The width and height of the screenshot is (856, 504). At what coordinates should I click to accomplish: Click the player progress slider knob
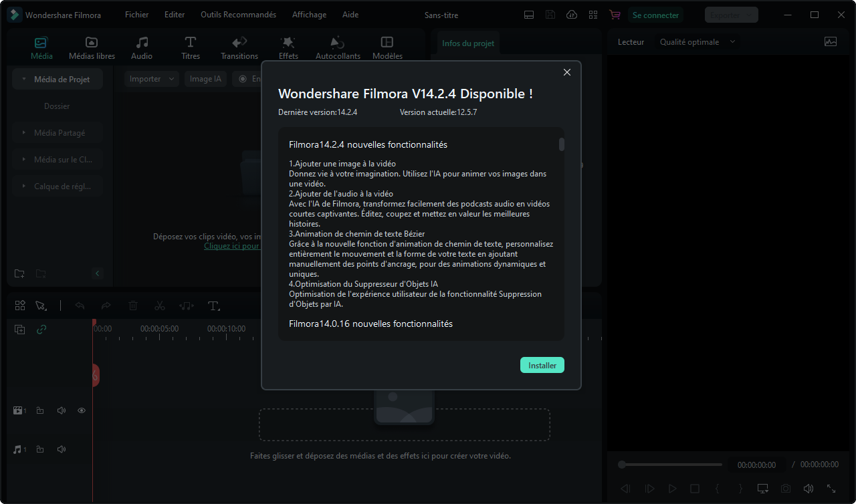click(x=622, y=465)
